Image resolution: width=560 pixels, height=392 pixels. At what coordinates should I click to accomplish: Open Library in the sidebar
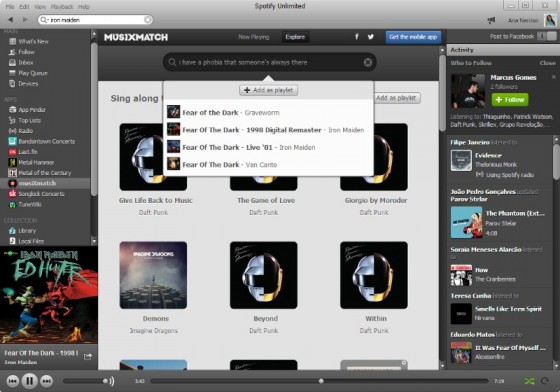27,231
